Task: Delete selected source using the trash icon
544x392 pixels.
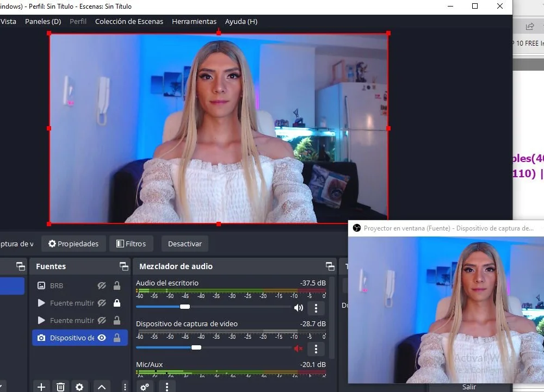Action: click(61, 387)
